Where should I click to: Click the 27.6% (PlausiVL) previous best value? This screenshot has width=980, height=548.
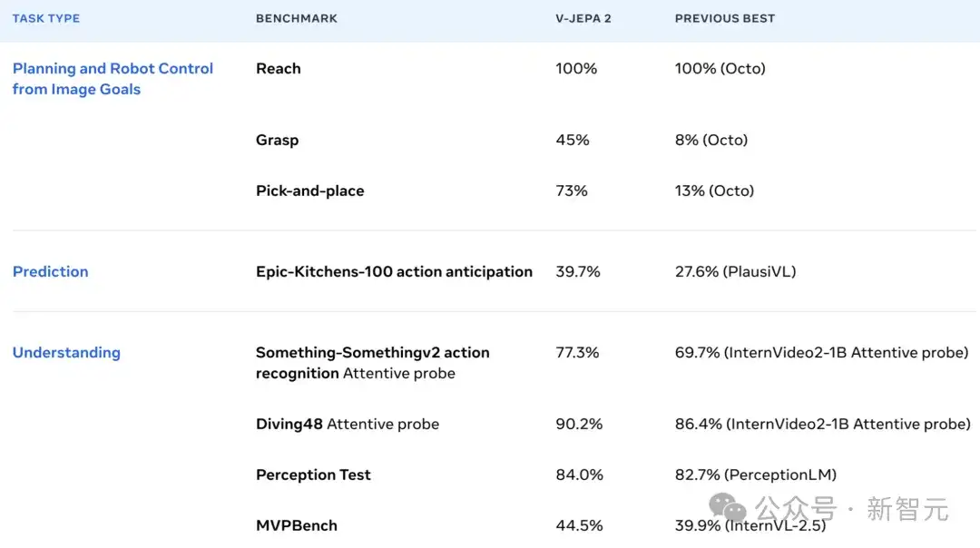pyautogui.click(x=735, y=272)
